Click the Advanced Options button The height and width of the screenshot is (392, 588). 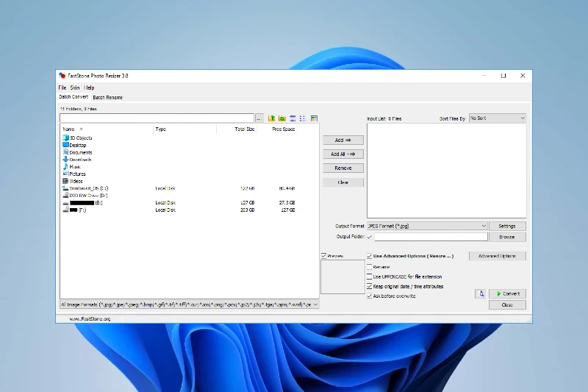(497, 256)
